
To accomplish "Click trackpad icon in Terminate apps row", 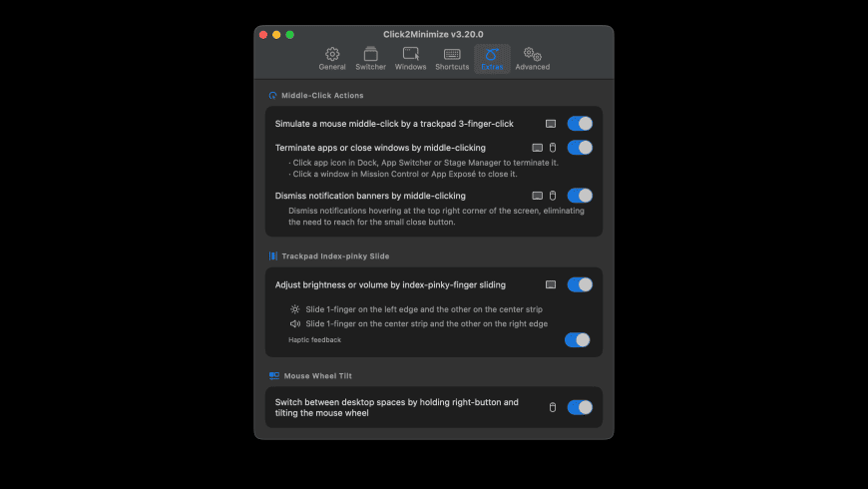I will (x=537, y=148).
